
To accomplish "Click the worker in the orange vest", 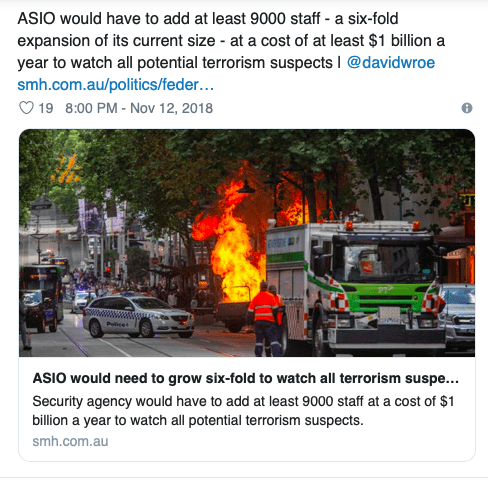I will click(266, 318).
